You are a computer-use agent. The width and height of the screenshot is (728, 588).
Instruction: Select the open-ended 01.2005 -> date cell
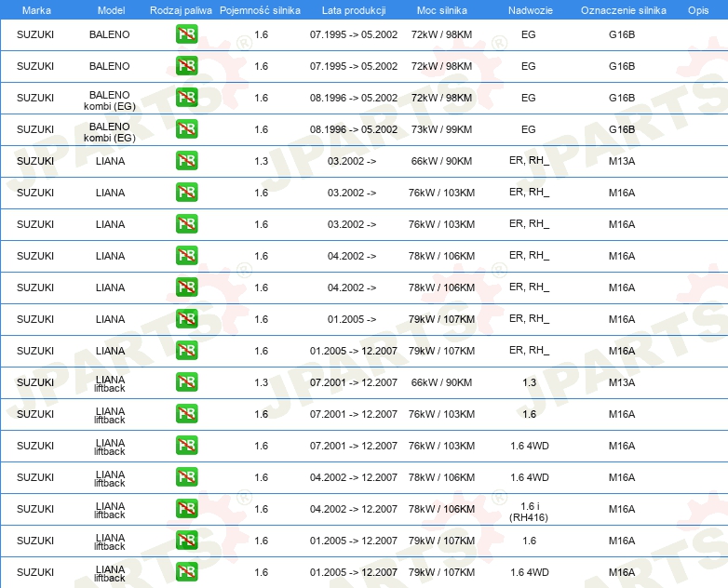tap(352, 319)
